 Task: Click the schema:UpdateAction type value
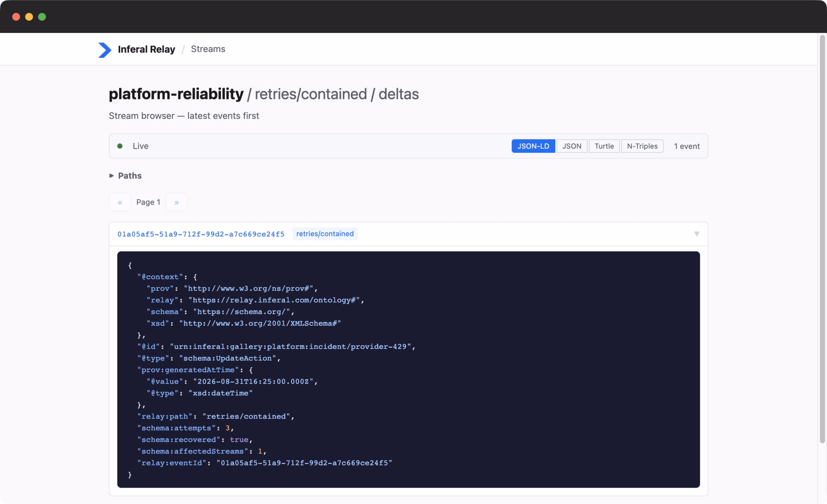coord(227,358)
